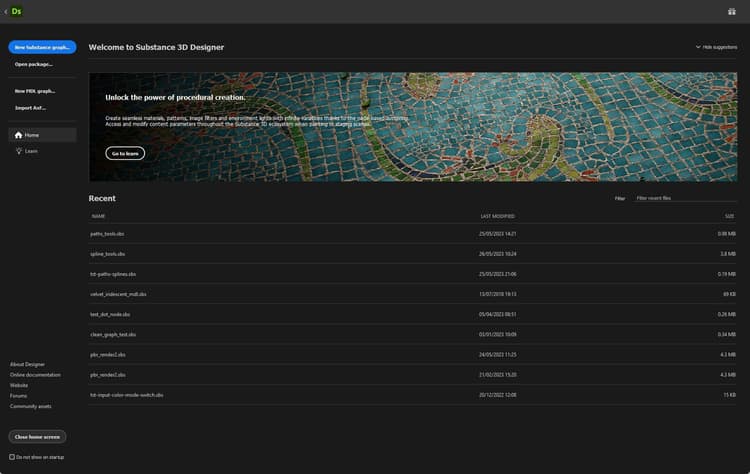This screenshot has height=474, width=750.
Task: Click the 0.19 MB size cell
Action: coord(727,274)
